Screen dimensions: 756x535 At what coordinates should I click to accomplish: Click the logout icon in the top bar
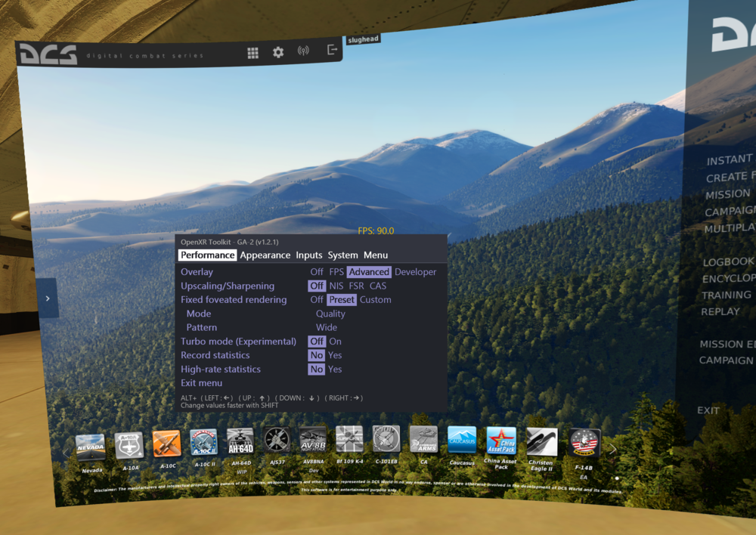point(331,50)
